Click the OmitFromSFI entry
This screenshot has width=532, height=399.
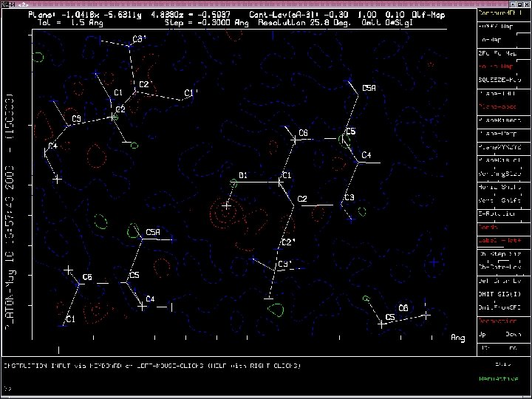click(x=499, y=307)
